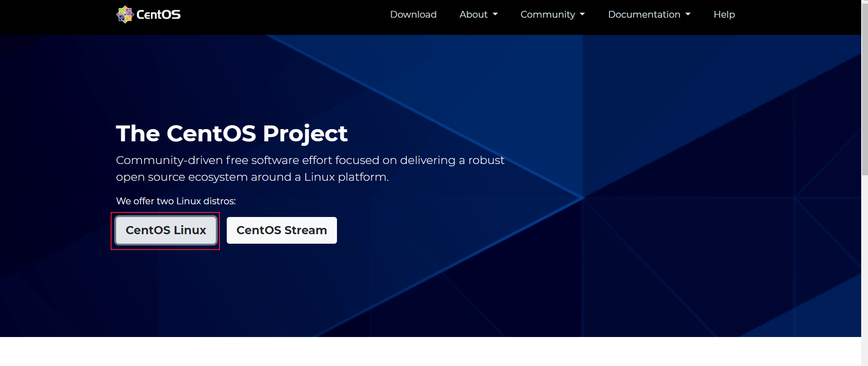Select the CentOS Stream distro button

click(282, 230)
